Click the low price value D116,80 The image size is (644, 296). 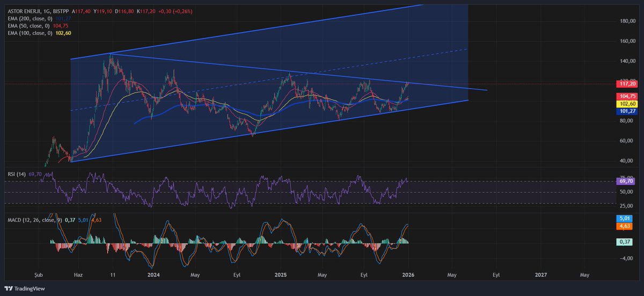coord(124,11)
